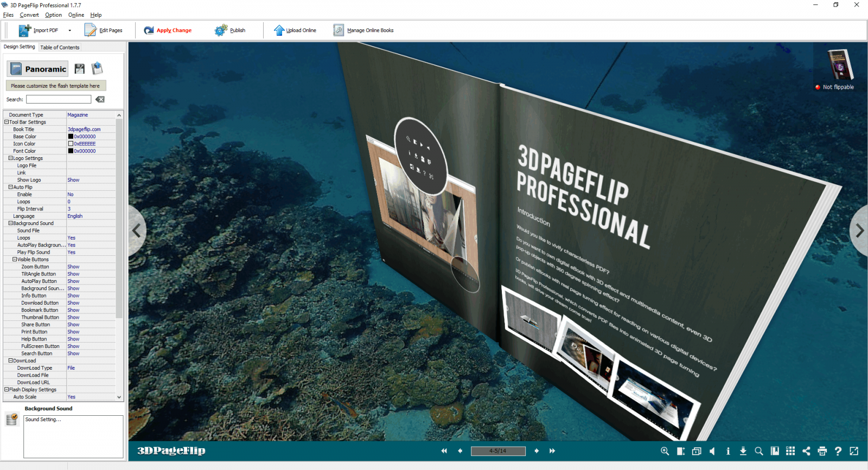
Task: Toggle the Download Button Show value
Action: click(x=73, y=303)
